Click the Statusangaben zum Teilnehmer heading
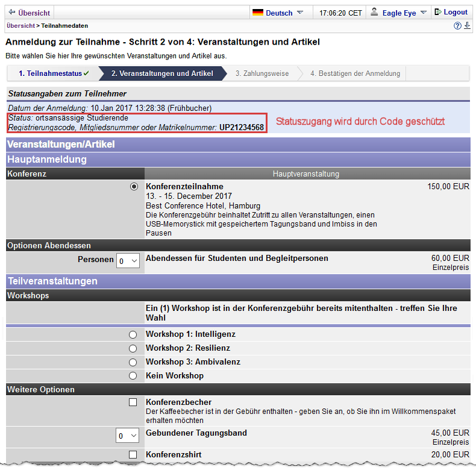 [x=67, y=94]
